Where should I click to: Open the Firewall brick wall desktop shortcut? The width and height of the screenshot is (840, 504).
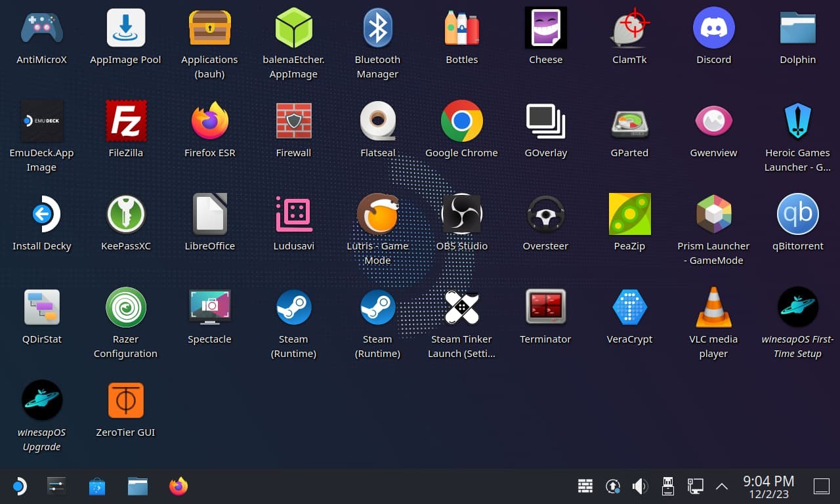(293, 121)
